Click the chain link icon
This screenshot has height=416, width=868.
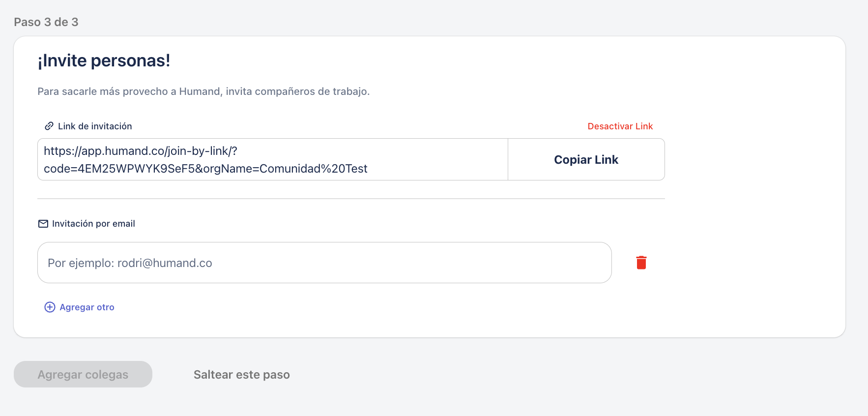coord(49,126)
